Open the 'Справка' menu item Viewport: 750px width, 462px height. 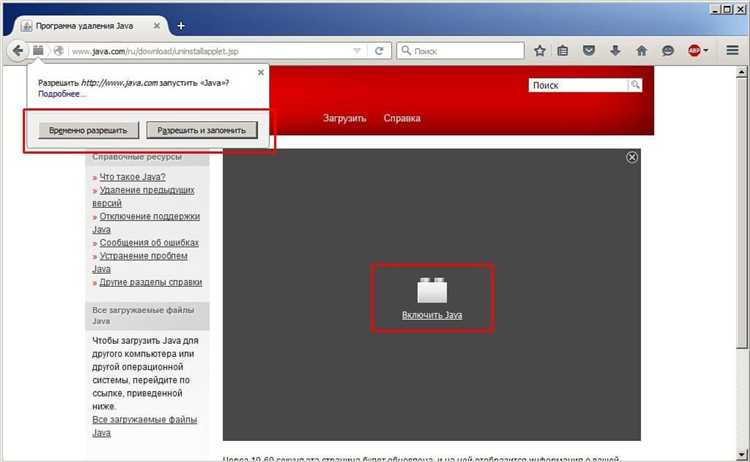click(x=402, y=118)
